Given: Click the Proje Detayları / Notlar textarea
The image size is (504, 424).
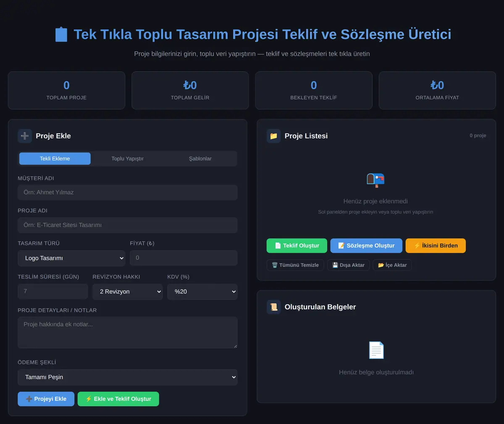Looking at the screenshot, I should coord(128,333).
